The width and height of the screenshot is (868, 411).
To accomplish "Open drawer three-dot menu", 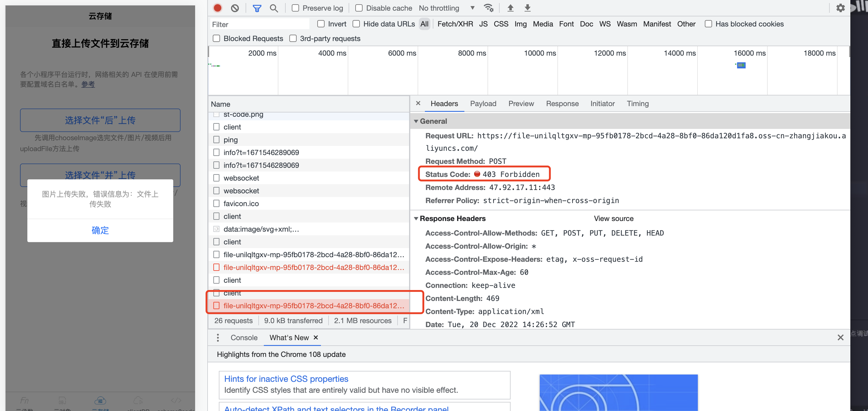I will coord(218,337).
